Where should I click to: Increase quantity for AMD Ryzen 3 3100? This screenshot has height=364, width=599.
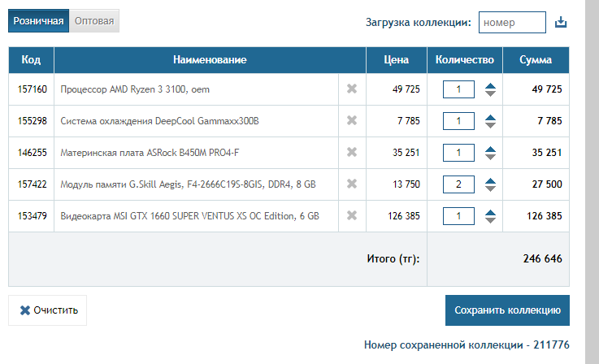coord(491,86)
